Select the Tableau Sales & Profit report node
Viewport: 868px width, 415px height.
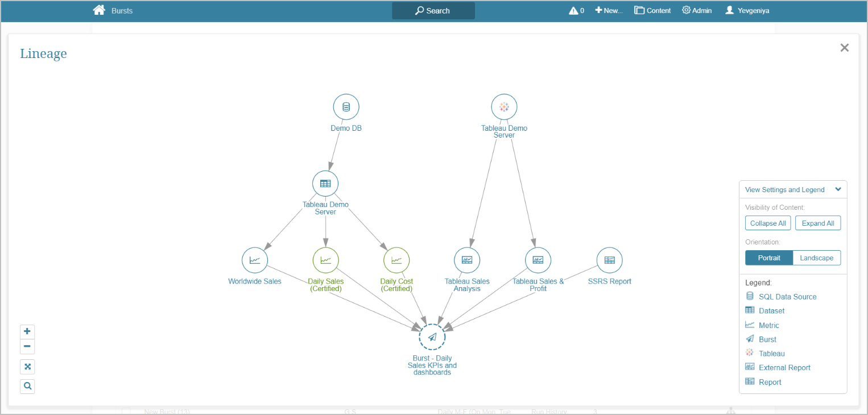click(538, 260)
